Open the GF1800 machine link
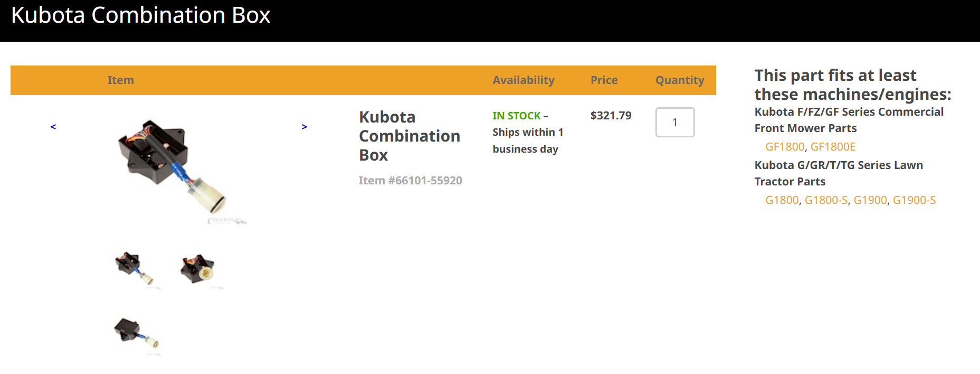The width and height of the screenshot is (980, 374). pyautogui.click(x=785, y=147)
